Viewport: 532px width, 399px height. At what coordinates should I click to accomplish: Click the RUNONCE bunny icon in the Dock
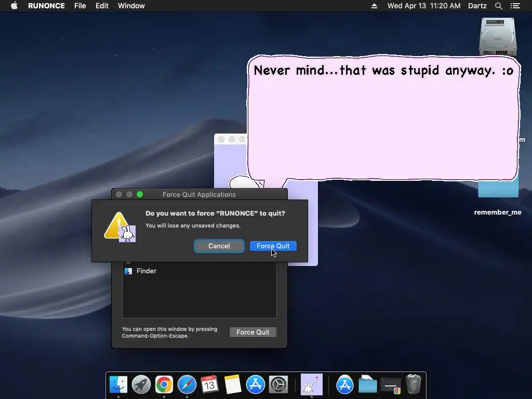(x=312, y=385)
